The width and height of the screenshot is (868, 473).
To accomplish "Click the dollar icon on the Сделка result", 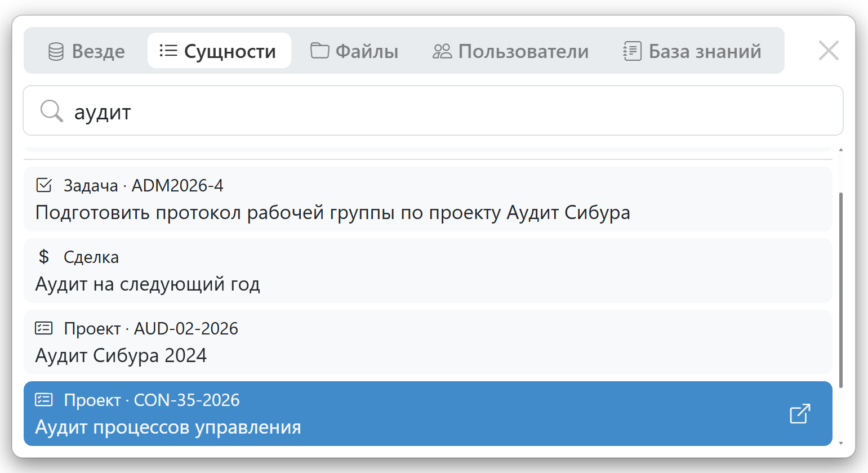I will 43,256.
